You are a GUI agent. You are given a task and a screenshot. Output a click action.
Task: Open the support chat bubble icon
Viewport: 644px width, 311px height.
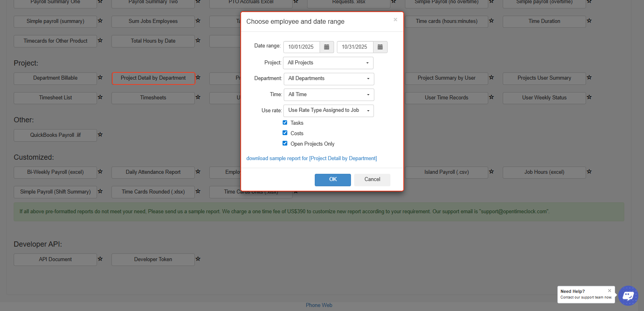(x=628, y=296)
